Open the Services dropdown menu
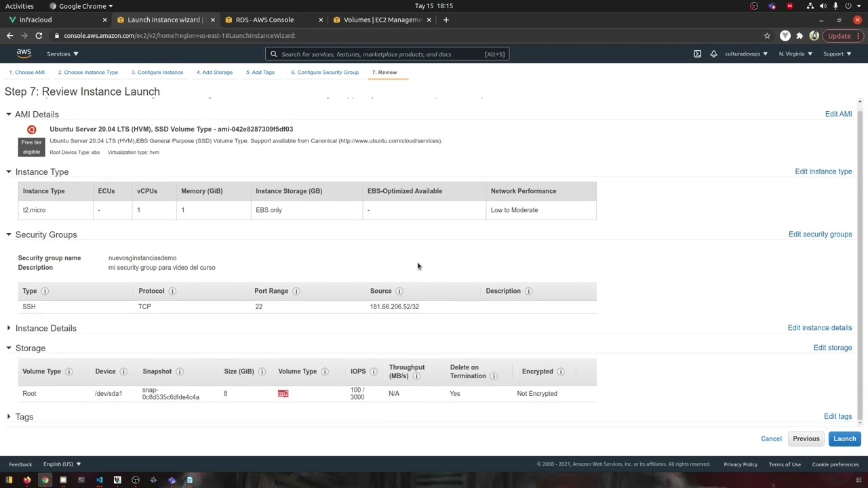Image resolution: width=868 pixels, height=488 pixels. point(62,54)
